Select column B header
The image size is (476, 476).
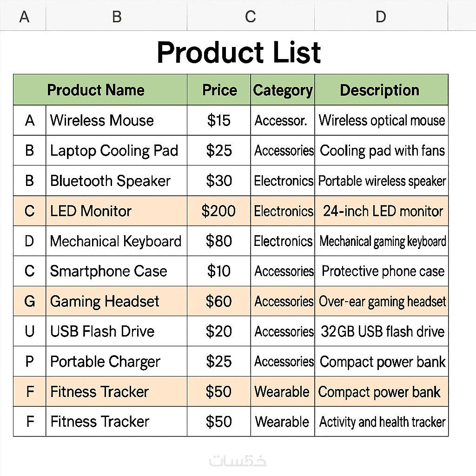[117, 17]
